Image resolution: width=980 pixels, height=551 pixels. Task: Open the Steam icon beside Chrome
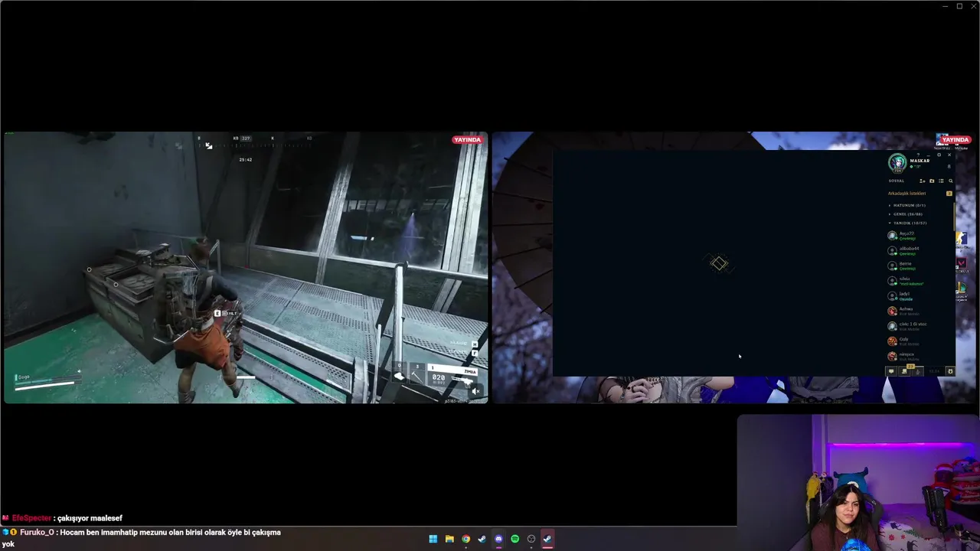click(482, 539)
